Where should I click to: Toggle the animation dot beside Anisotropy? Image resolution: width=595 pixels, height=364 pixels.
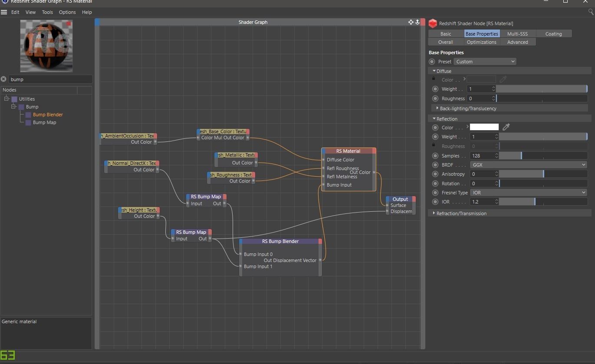tap(435, 174)
